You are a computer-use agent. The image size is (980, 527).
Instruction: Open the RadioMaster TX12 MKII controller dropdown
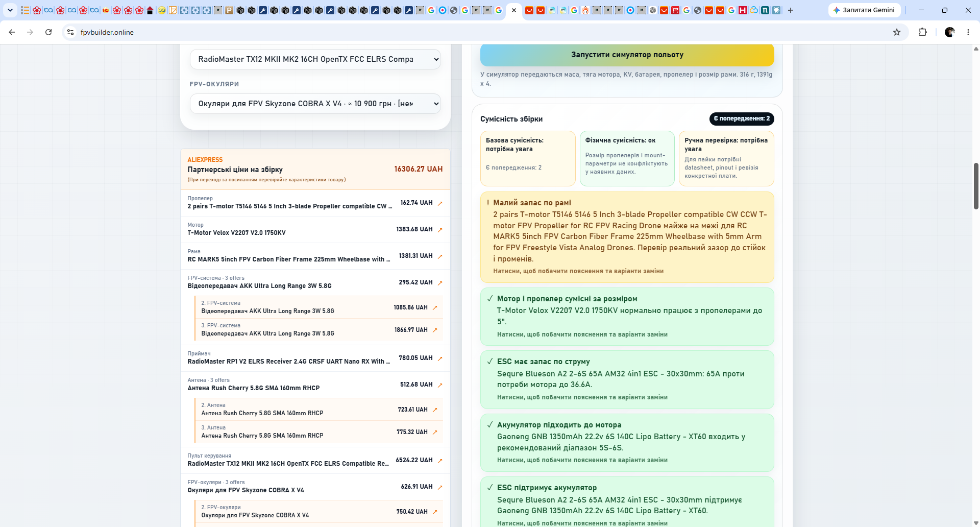(315, 59)
